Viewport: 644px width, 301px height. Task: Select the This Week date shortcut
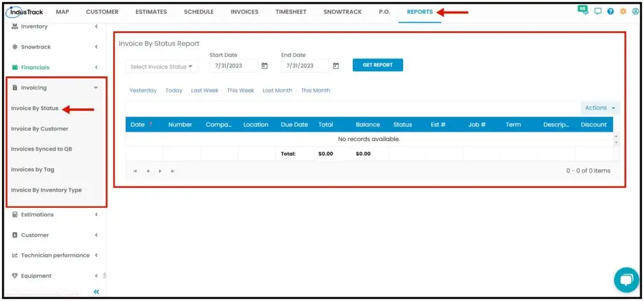click(241, 91)
